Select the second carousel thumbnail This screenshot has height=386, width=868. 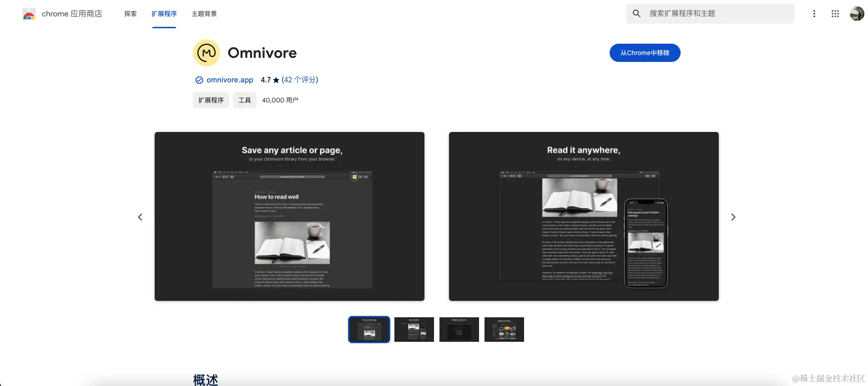click(414, 330)
